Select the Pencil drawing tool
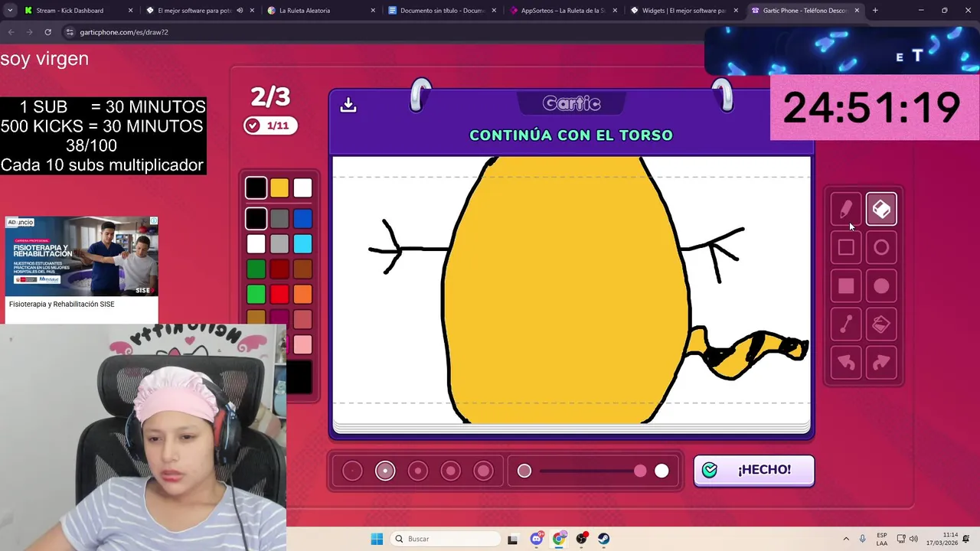 click(x=846, y=209)
